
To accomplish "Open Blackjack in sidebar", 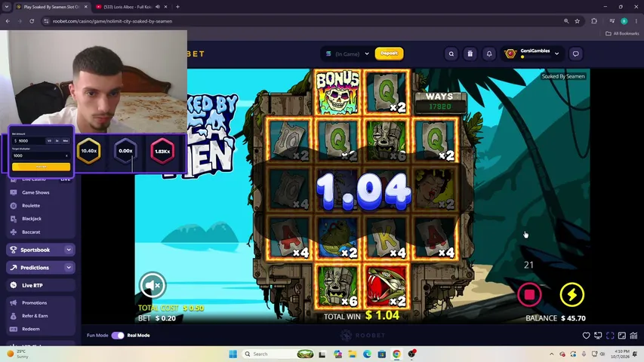I will (x=32, y=219).
